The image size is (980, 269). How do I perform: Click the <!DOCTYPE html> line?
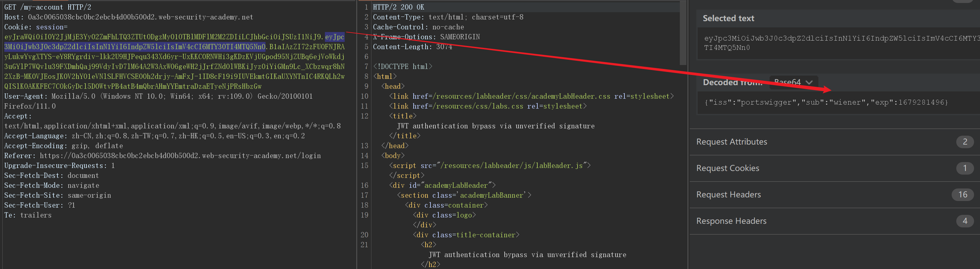tap(402, 67)
